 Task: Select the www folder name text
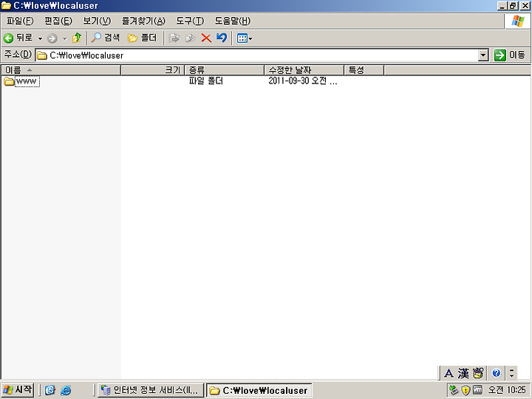[x=27, y=81]
